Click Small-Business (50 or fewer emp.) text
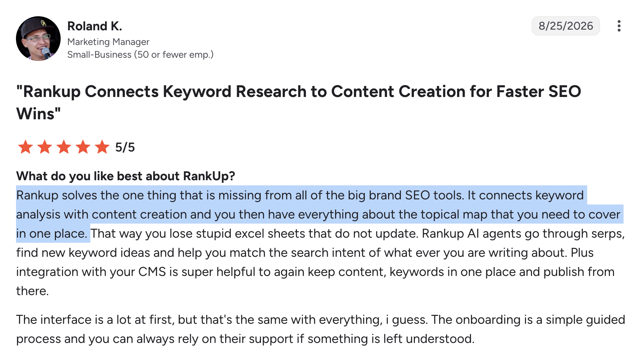The image size is (644, 356). (x=140, y=55)
